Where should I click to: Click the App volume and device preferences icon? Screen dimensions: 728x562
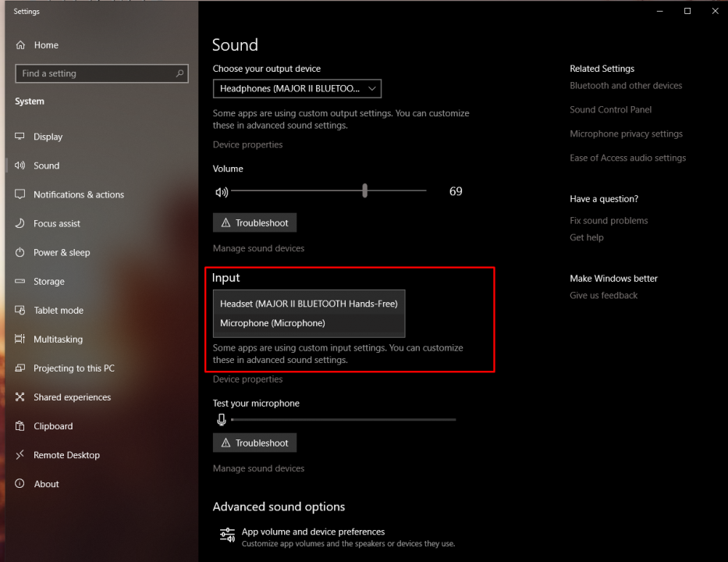pos(227,535)
